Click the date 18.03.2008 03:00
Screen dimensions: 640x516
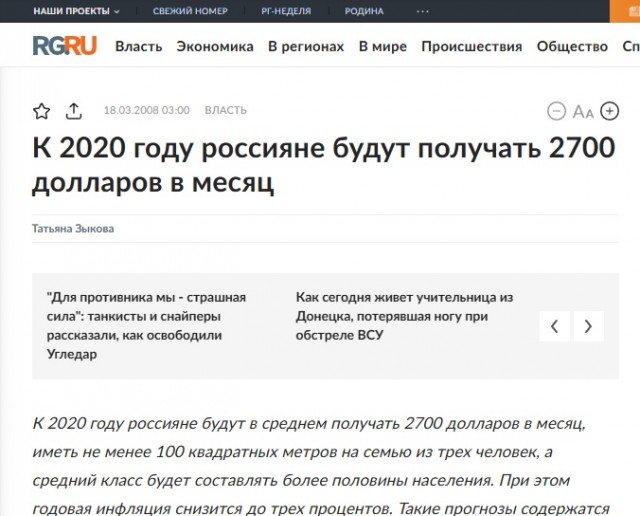tap(147, 110)
